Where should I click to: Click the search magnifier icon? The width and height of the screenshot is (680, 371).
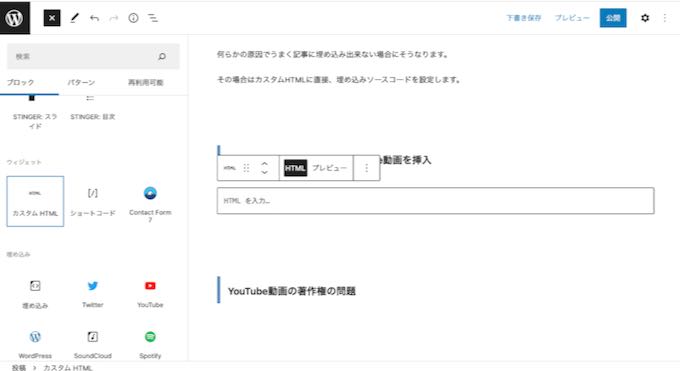pyautogui.click(x=162, y=56)
